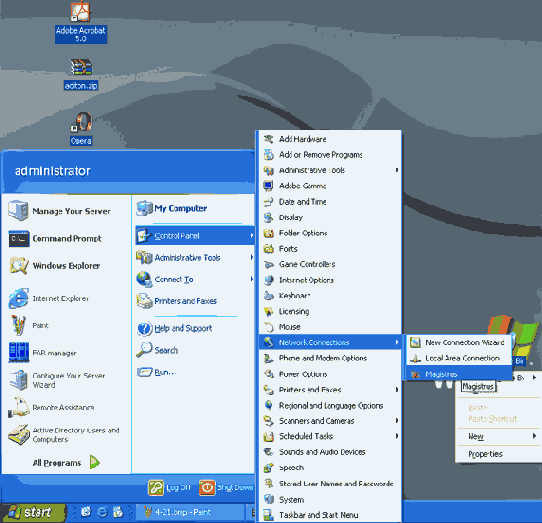Expand Administrative Tools in Start menu right pane
The image size is (542, 523).
(252, 257)
